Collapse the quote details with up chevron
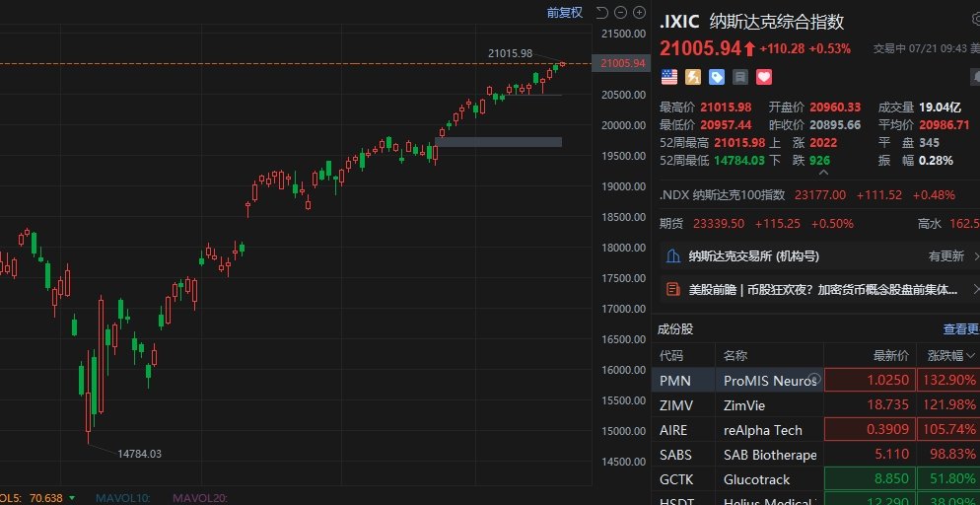The image size is (980, 505). coord(824,172)
